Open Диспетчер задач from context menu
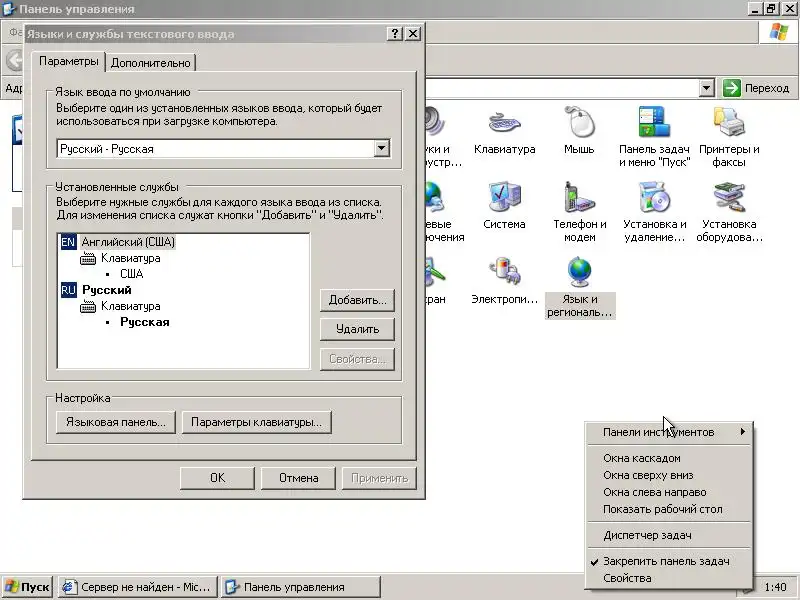800x600 pixels. pos(669,535)
